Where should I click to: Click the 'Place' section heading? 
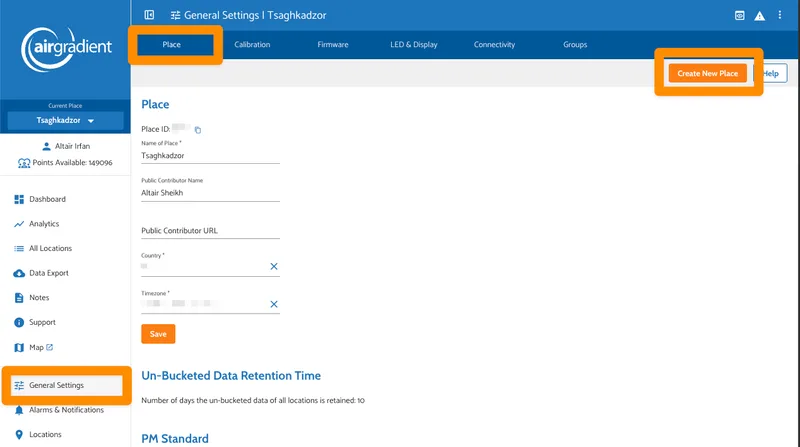tap(155, 104)
